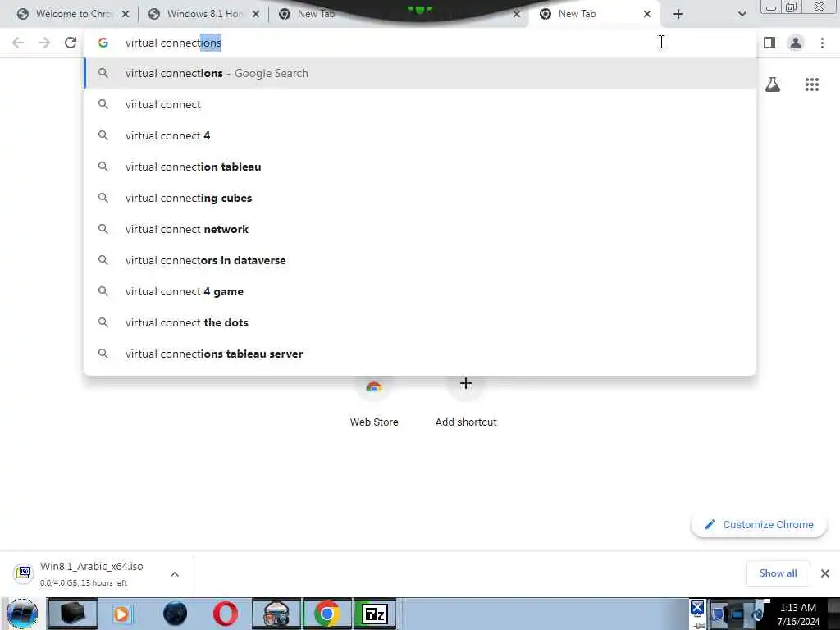The width and height of the screenshot is (840, 630).
Task: Open the camera app taskbar icon
Action: click(x=276, y=614)
